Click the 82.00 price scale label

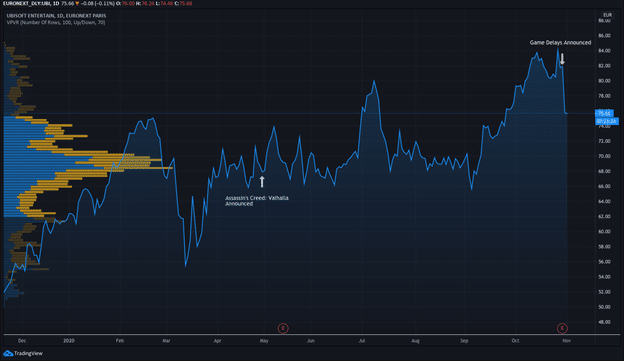[x=604, y=66]
